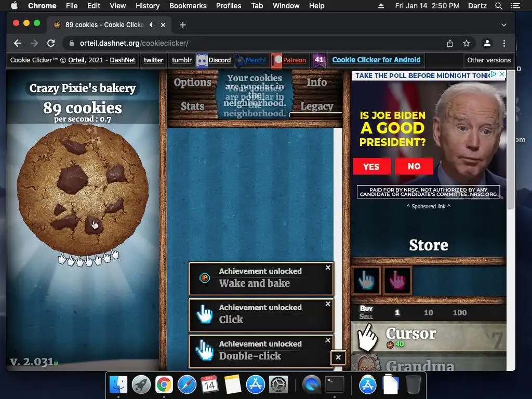Viewport: 532px width, 399px height.
Task: Close the Cookie Clicker tab
Action: pyautogui.click(x=163, y=25)
